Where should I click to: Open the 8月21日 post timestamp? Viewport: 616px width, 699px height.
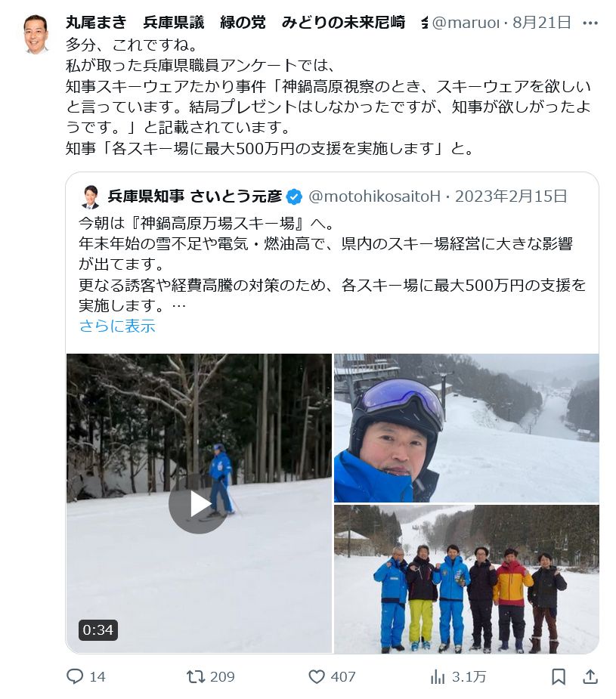(x=542, y=22)
